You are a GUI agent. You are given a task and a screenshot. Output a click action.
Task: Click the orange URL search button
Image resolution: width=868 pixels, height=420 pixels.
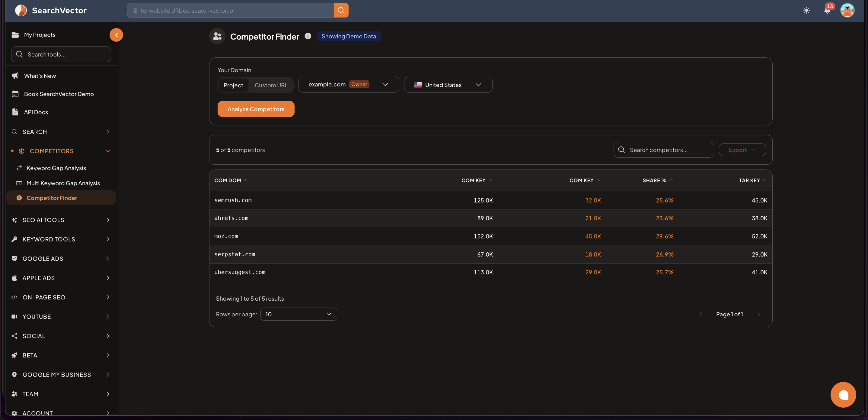tap(341, 11)
